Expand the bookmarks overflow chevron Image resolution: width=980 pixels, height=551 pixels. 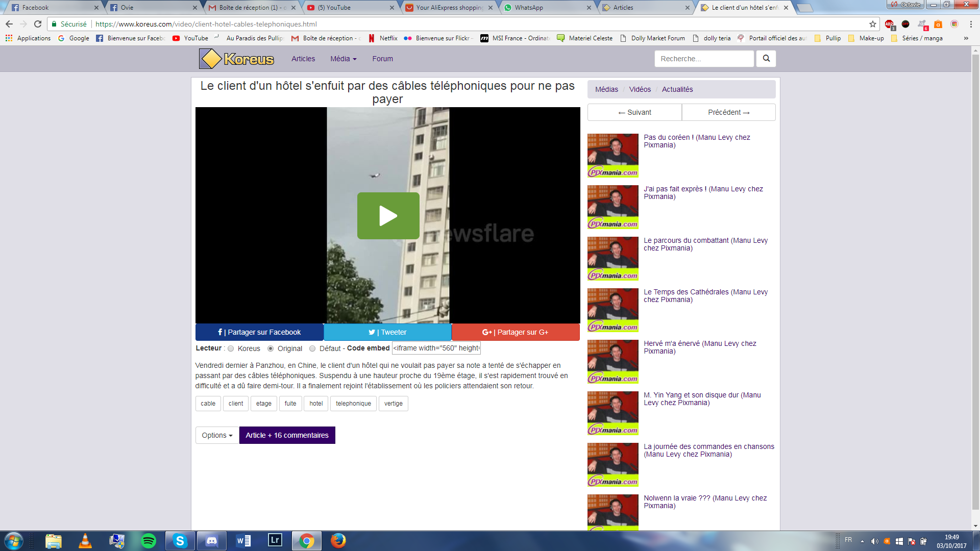pos(966,38)
